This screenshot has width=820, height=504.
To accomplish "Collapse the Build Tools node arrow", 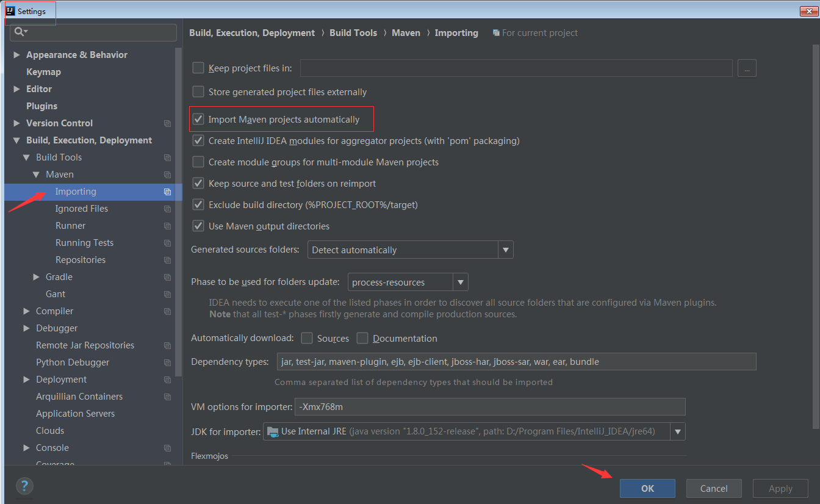I will [26, 157].
